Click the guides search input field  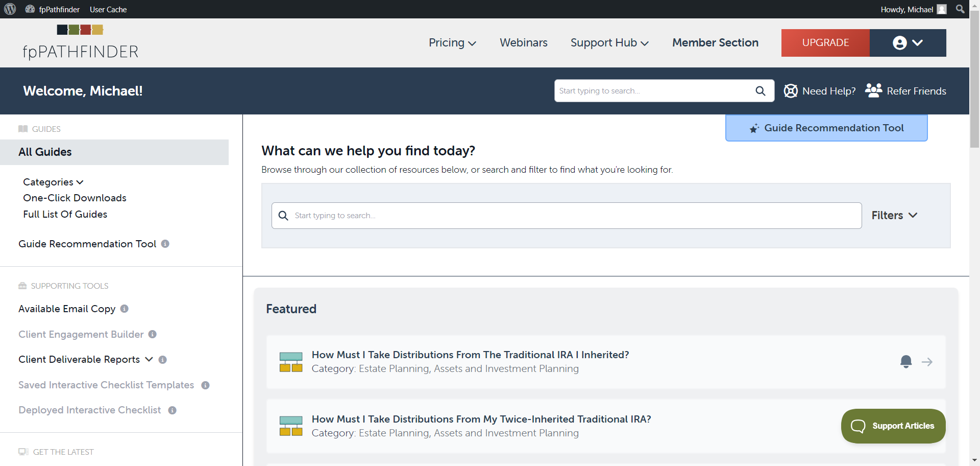pyautogui.click(x=567, y=216)
